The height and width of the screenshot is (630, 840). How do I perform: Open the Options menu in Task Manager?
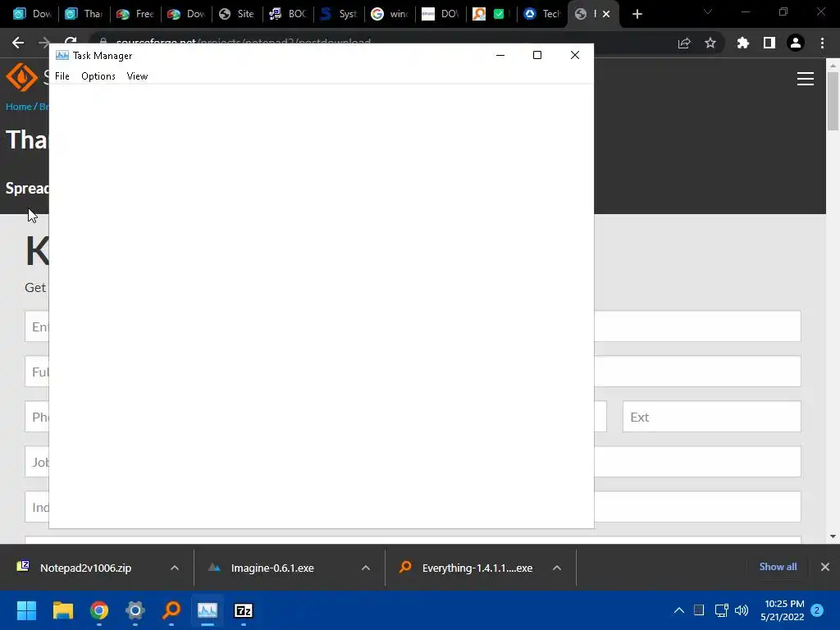click(x=98, y=76)
